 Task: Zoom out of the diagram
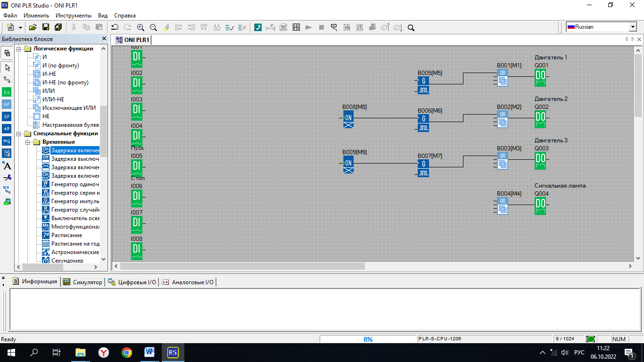point(153,27)
